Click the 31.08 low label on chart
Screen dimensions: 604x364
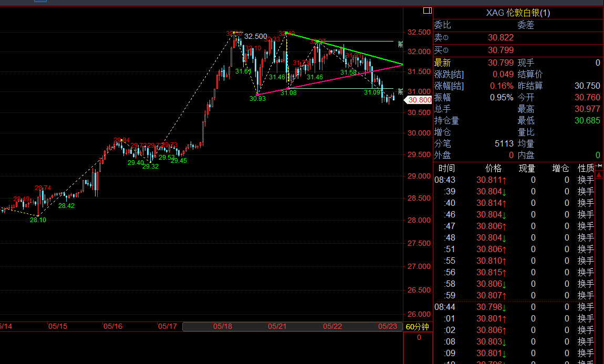tap(288, 93)
